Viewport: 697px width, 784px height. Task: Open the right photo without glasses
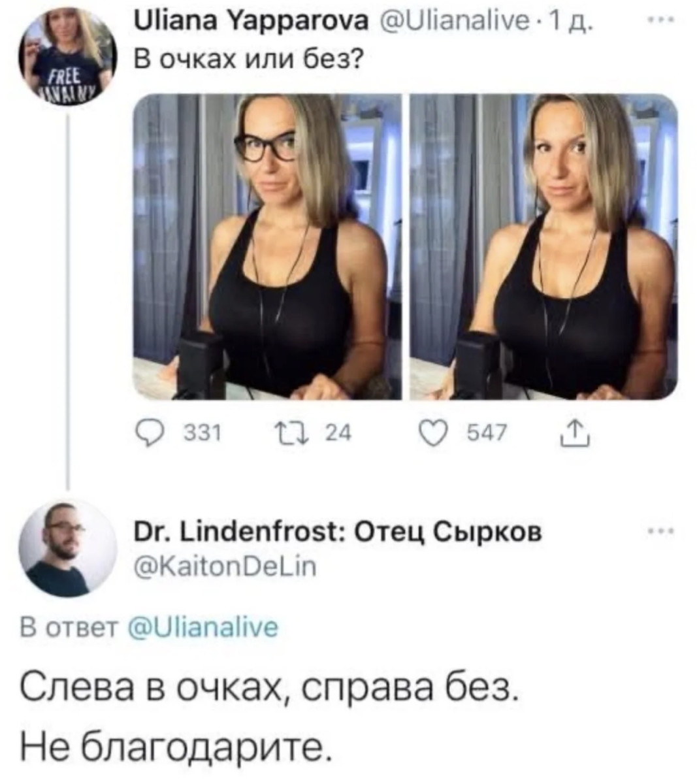tap(543, 246)
